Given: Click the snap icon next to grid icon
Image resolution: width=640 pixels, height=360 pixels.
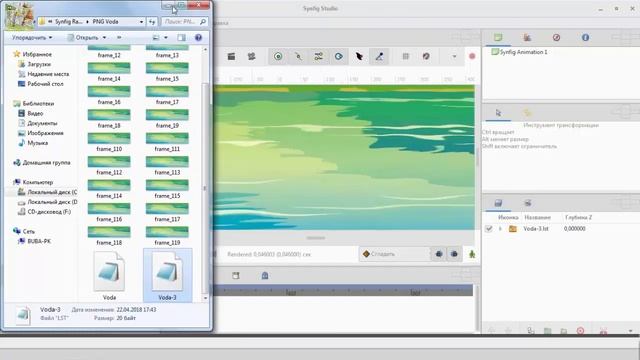Looking at the screenshot, I should click(x=426, y=56).
